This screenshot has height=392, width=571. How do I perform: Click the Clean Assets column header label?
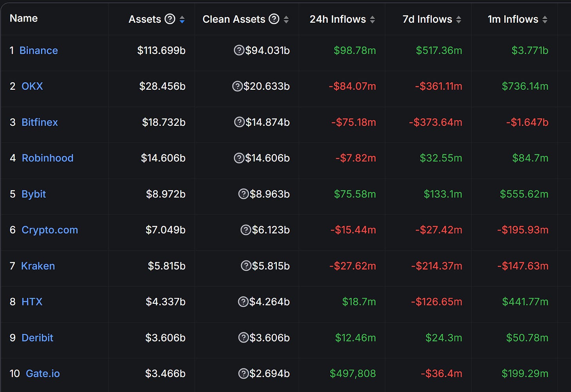pos(234,19)
